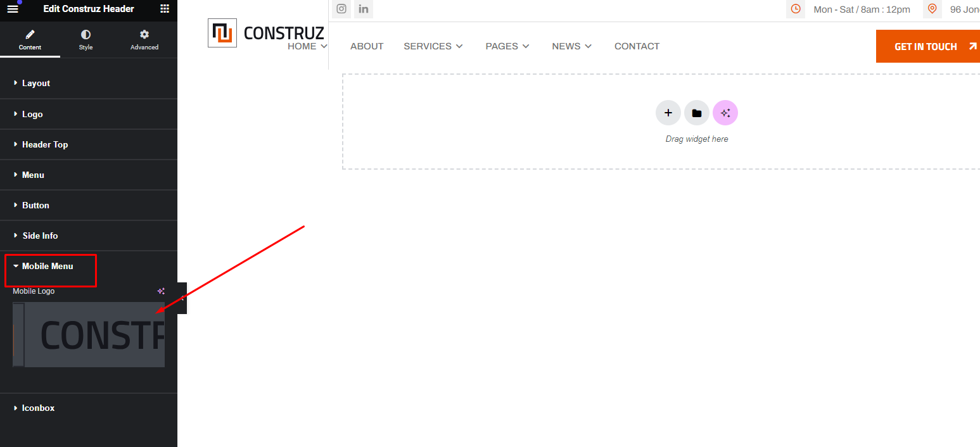Collapse the editor panel with side handle
Image resolution: width=980 pixels, height=447 pixels.
coord(182,298)
